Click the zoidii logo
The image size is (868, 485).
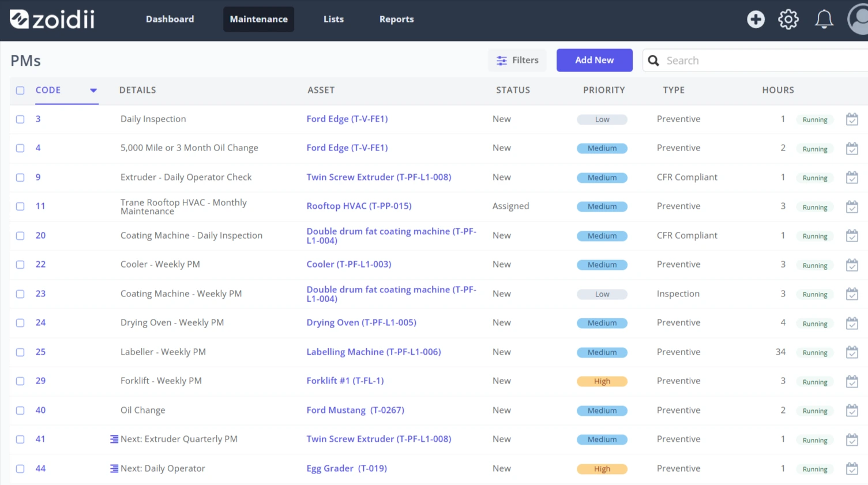point(52,19)
